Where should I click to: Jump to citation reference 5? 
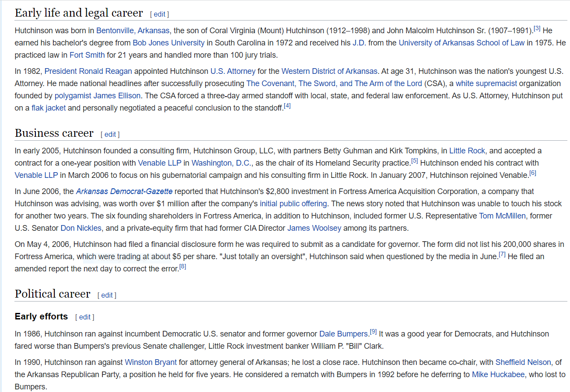click(415, 160)
